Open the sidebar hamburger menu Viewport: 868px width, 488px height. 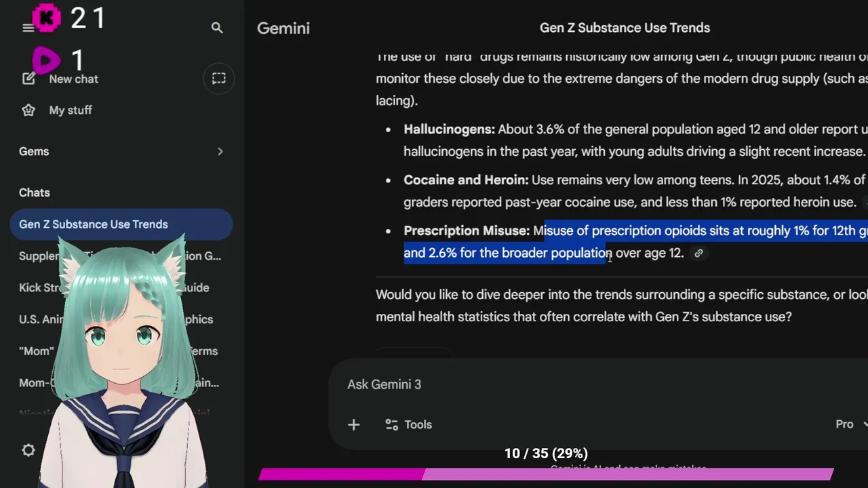(x=28, y=28)
